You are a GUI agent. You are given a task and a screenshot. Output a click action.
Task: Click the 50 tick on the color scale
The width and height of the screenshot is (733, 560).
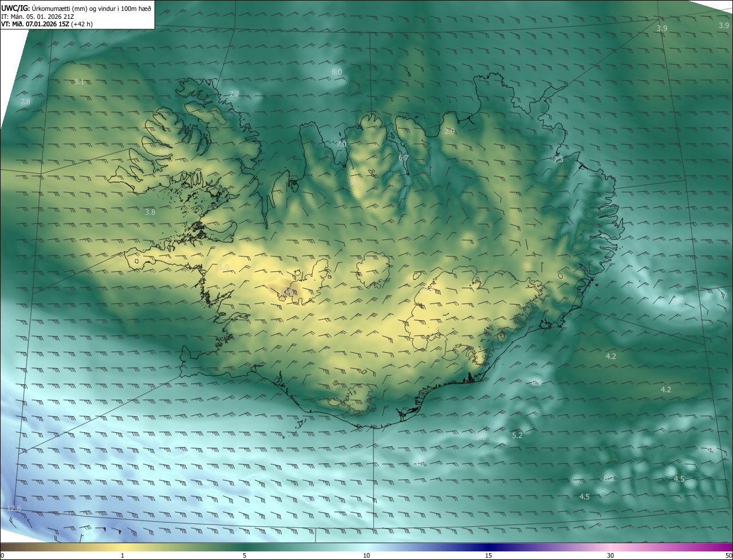coord(728,555)
